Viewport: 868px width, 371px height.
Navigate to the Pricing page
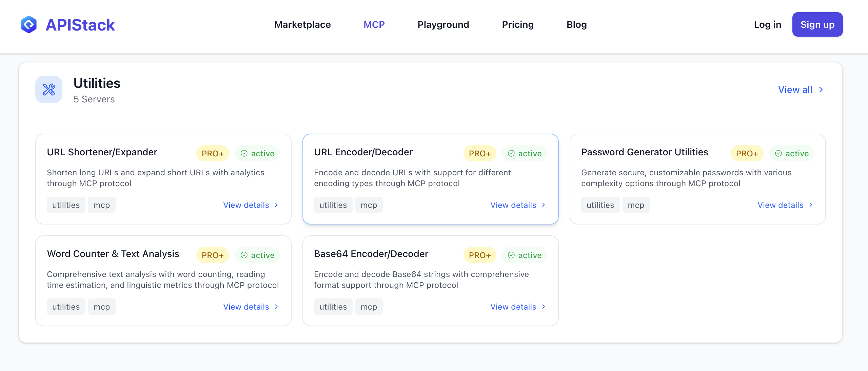pyautogui.click(x=518, y=24)
